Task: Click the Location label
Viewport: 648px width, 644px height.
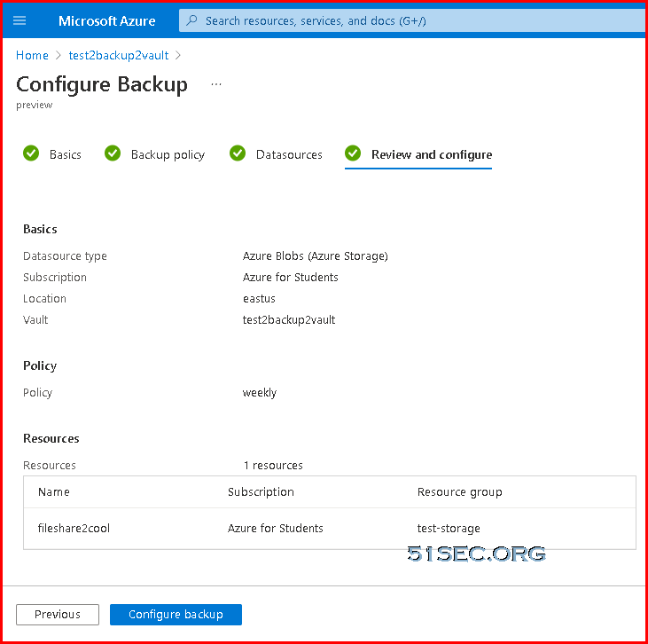Action: click(x=44, y=299)
